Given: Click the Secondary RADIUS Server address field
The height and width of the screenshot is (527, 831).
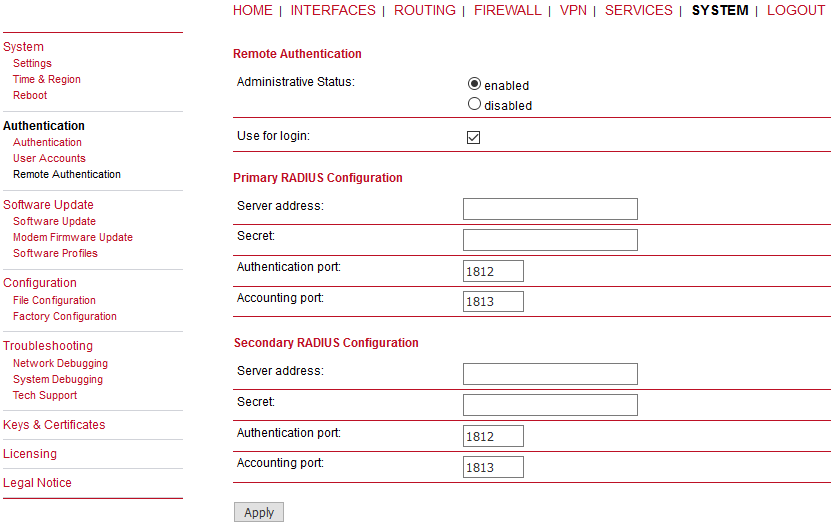Looking at the screenshot, I should [550, 374].
